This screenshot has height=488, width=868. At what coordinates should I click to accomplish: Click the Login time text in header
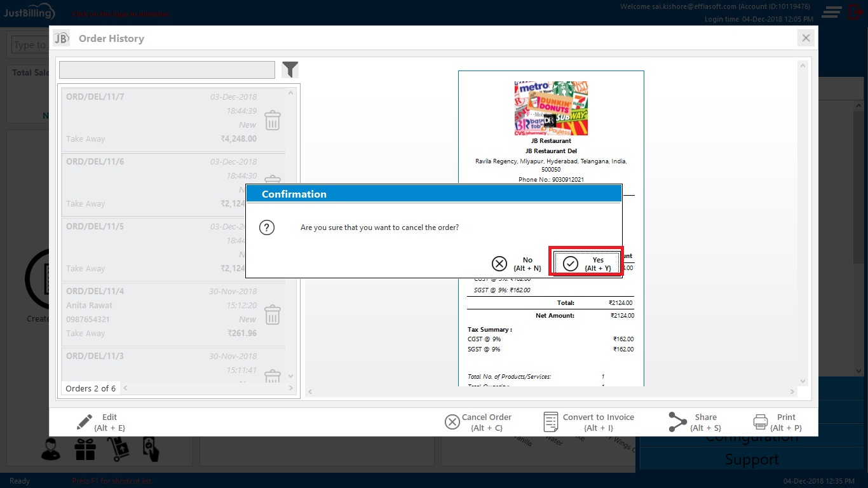click(x=759, y=19)
